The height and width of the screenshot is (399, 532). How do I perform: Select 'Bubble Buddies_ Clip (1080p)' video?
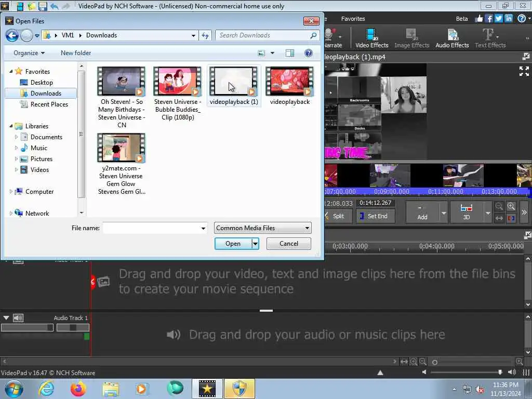(178, 94)
